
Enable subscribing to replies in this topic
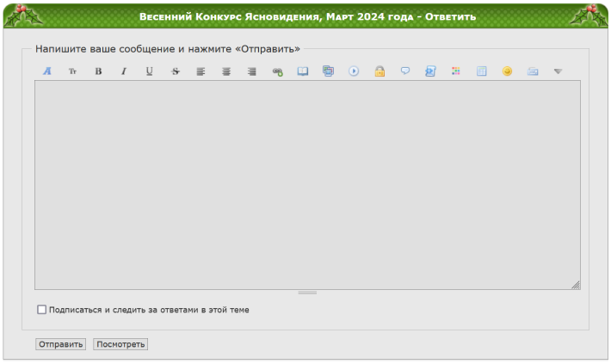(41, 310)
